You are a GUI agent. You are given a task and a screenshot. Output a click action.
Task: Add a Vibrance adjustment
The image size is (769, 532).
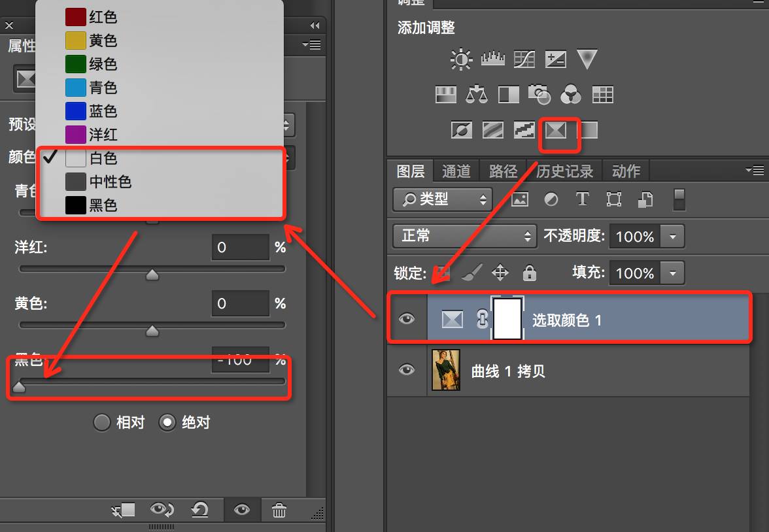coord(587,59)
